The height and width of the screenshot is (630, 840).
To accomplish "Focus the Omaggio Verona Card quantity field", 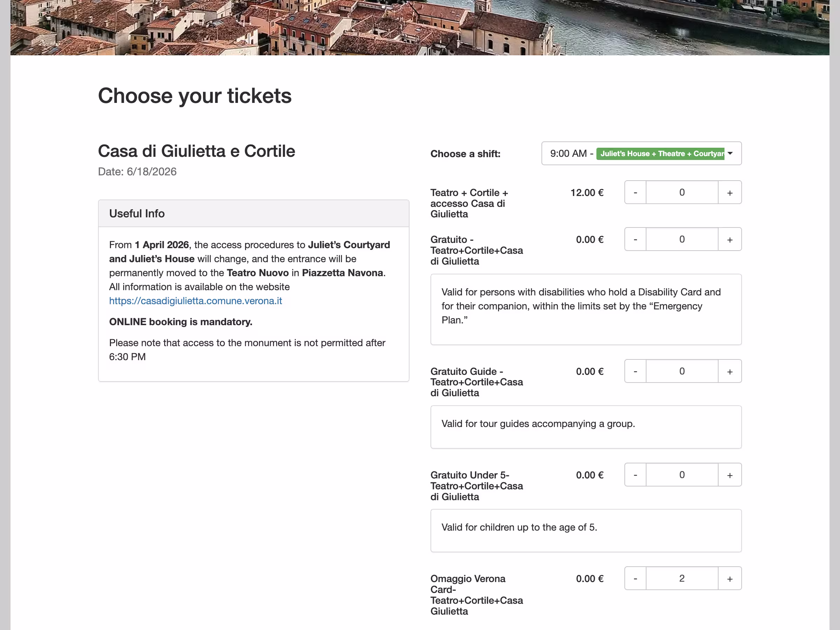I will pos(682,579).
